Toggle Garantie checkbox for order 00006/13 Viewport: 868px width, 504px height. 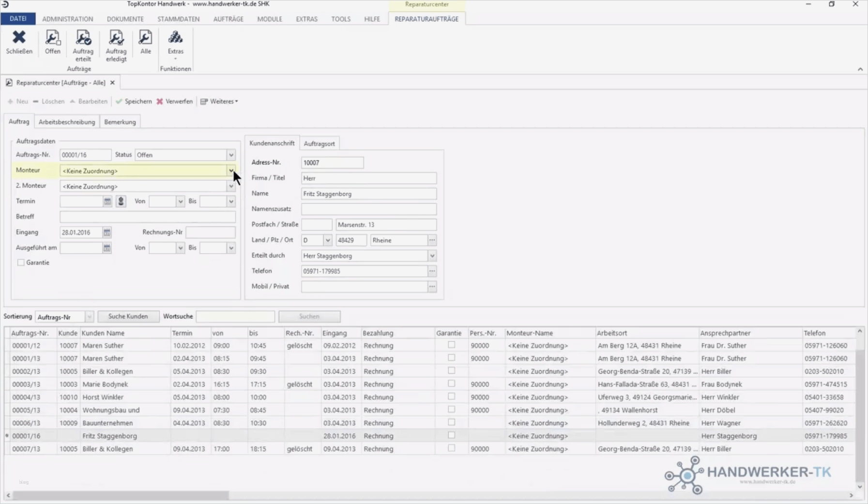point(451,422)
